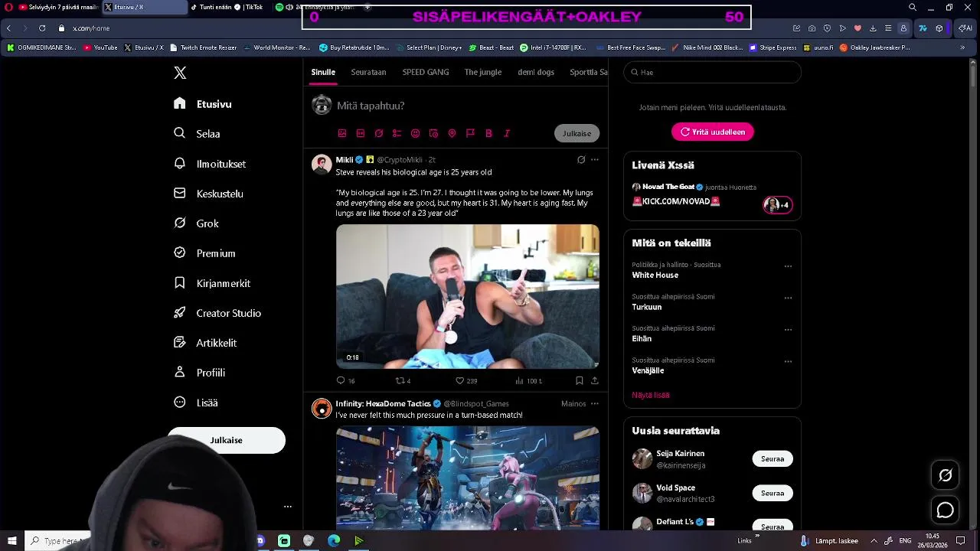The height and width of the screenshot is (551, 980).
Task: Open Ilmoitukset notifications
Action: point(211,164)
